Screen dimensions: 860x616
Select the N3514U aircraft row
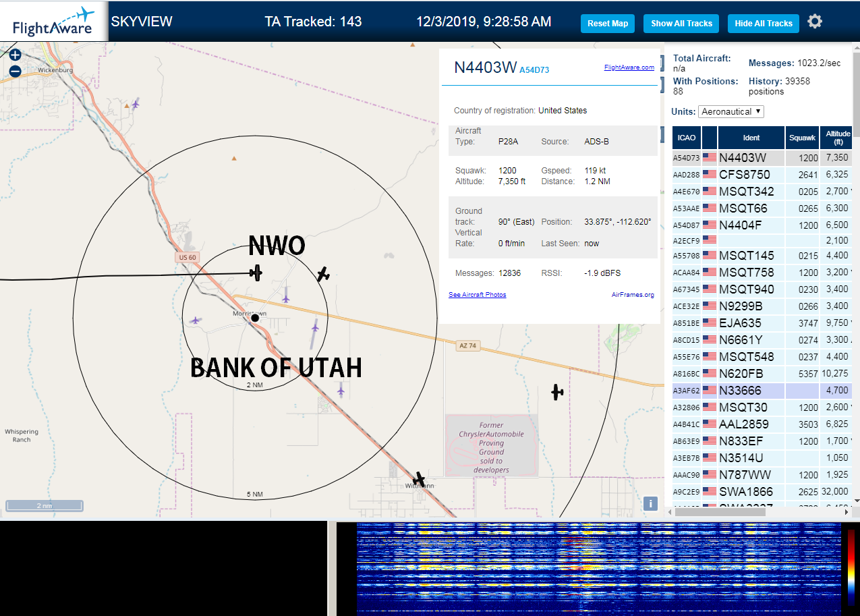(x=762, y=458)
